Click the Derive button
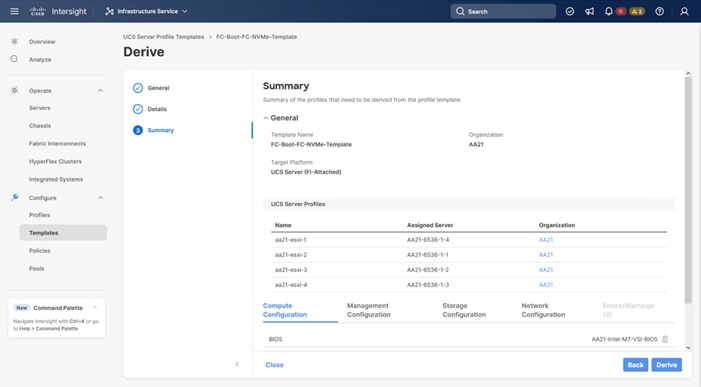 [667, 365]
